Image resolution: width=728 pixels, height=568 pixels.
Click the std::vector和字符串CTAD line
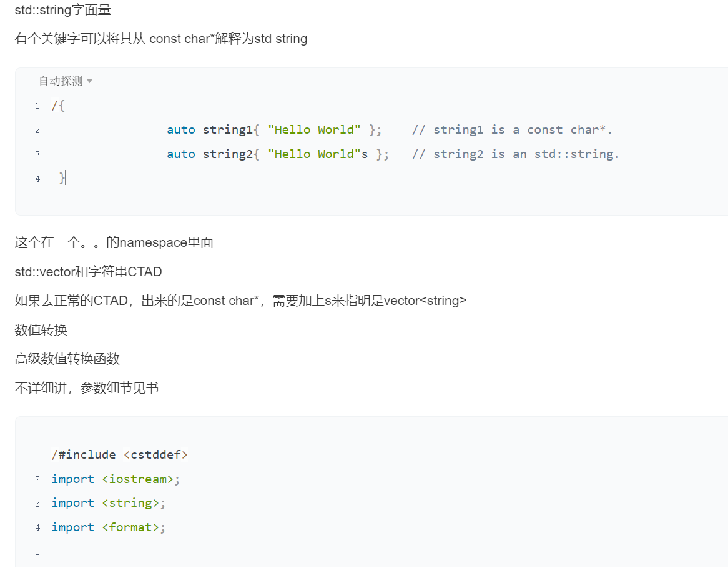point(88,272)
